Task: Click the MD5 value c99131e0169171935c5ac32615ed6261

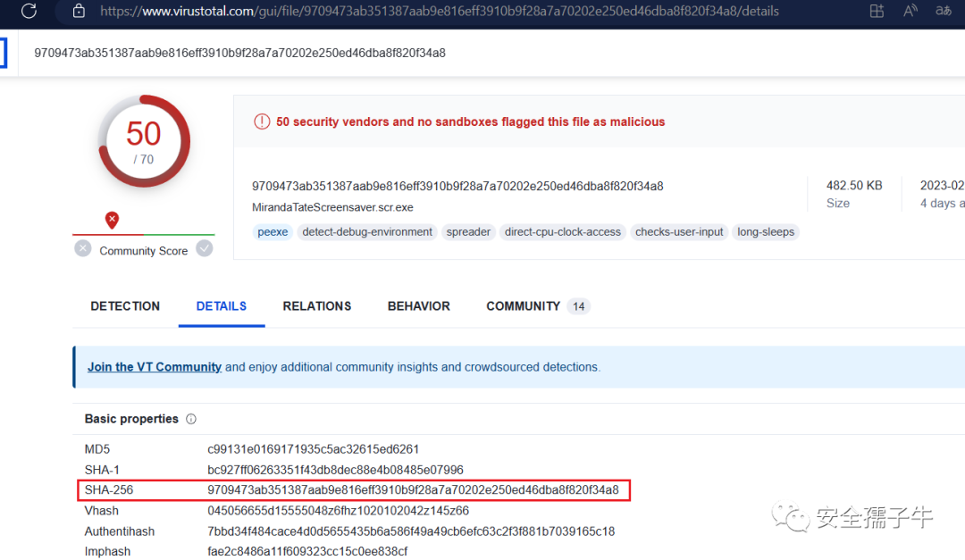Action: [314, 449]
